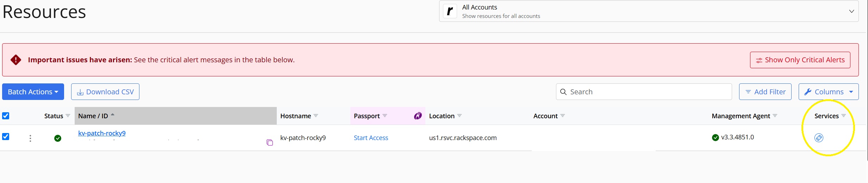Screen dimensions: 868x183
Task: Click Show Only Critical Alerts button
Action: [800, 60]
